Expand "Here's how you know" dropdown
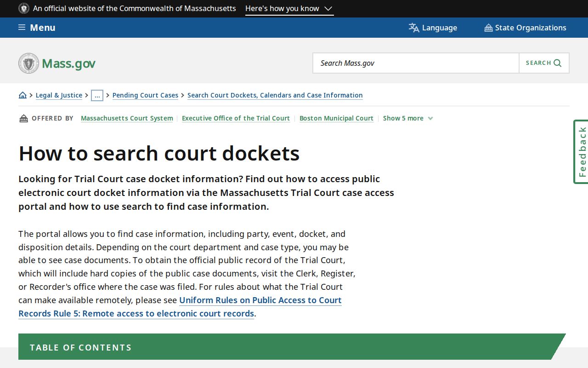The image size is (588, 368). click(x=289, y=8)
